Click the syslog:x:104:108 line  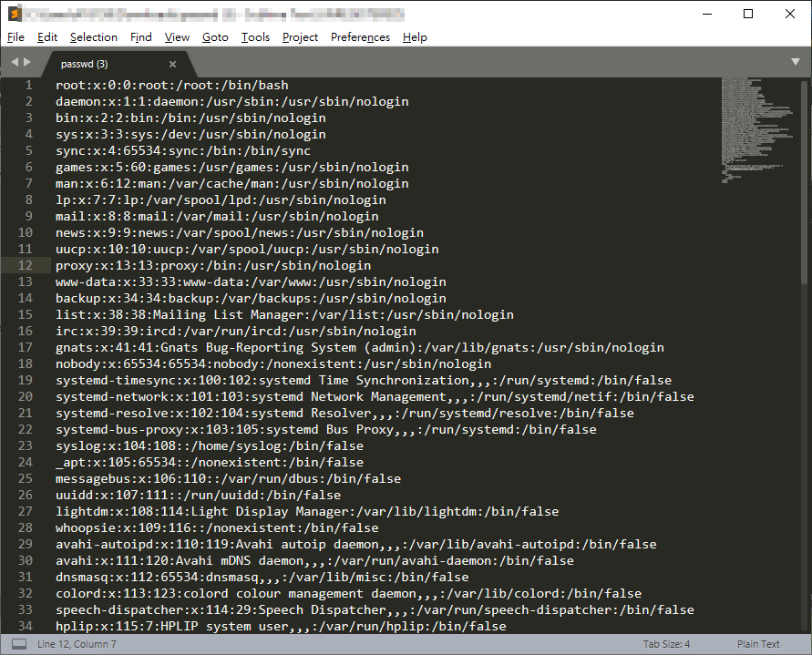(x=210, y=445)
